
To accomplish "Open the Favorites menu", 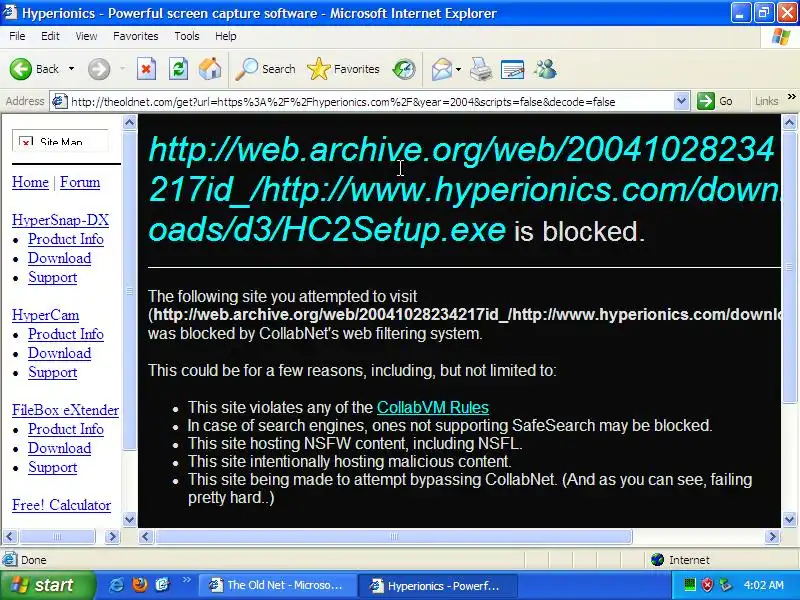I will point(136,36).
